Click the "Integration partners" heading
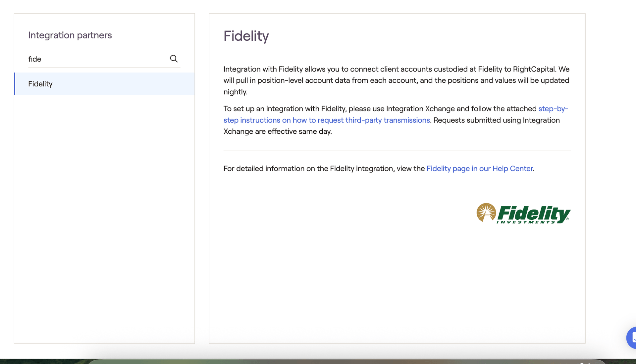Screen dimensions: 636x364 (70, 35)
